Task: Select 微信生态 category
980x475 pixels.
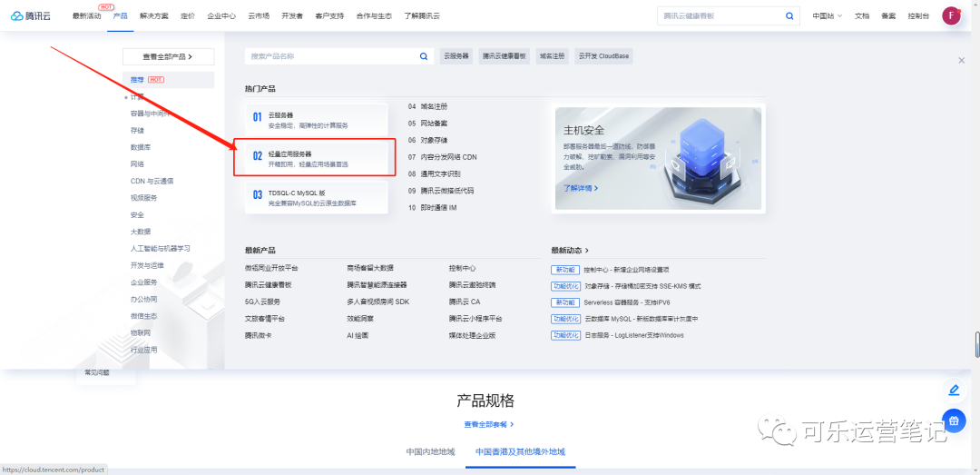Action: pyautogui.click(x=143, y=316)
